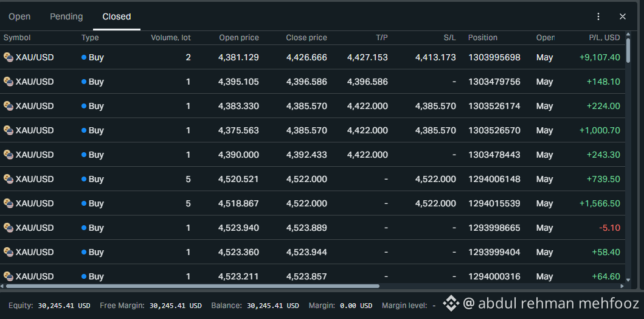Click the horizontal scrollbar thumb

coord(193,286)
